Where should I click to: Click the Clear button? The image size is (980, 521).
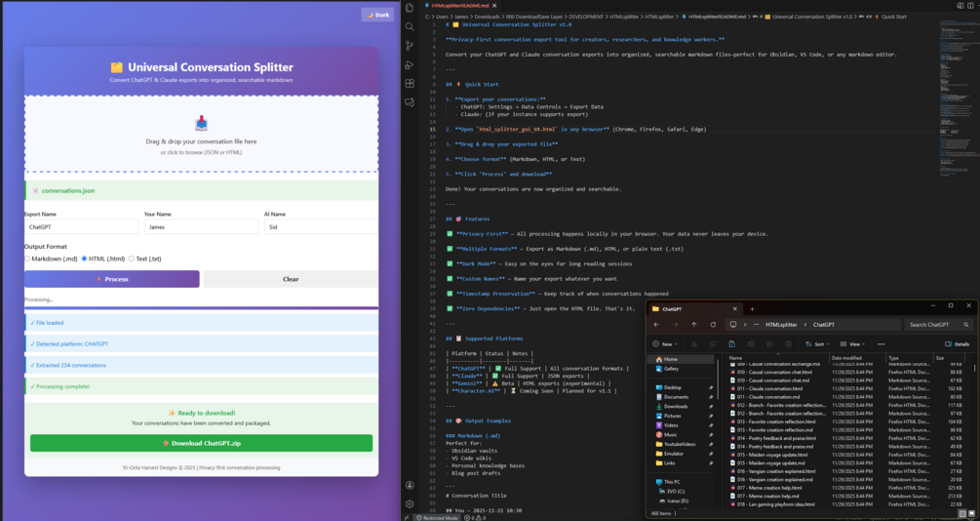pos(291,279)
